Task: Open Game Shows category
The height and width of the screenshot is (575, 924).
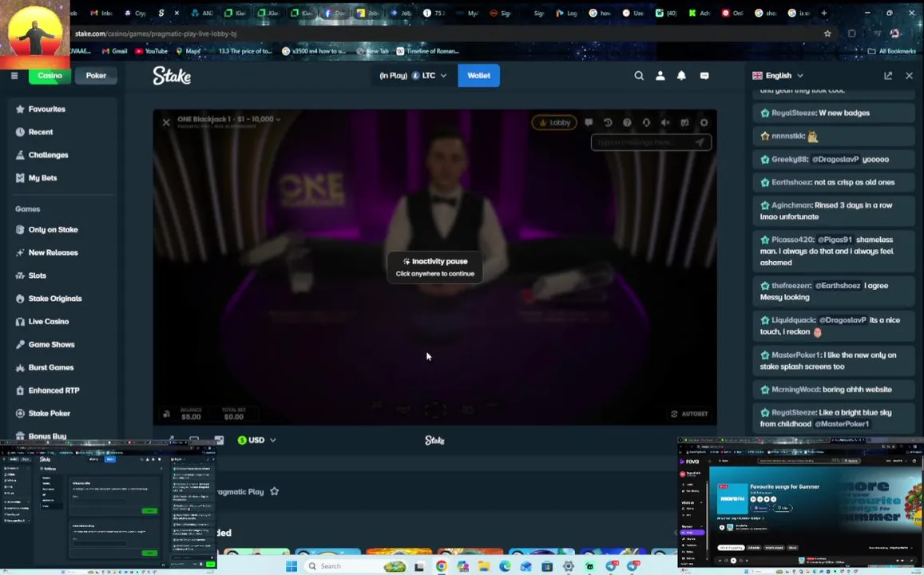Action: pyautogui.click(x=51, y=345)
